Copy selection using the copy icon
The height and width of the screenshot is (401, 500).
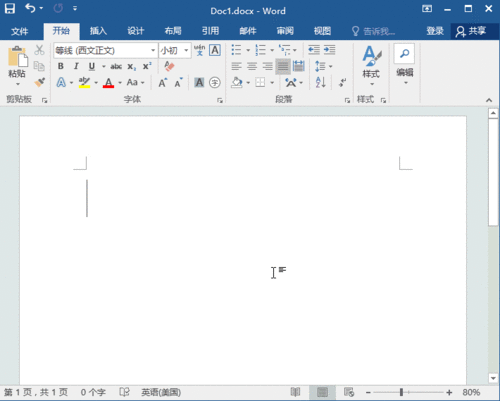pos(39,66)
